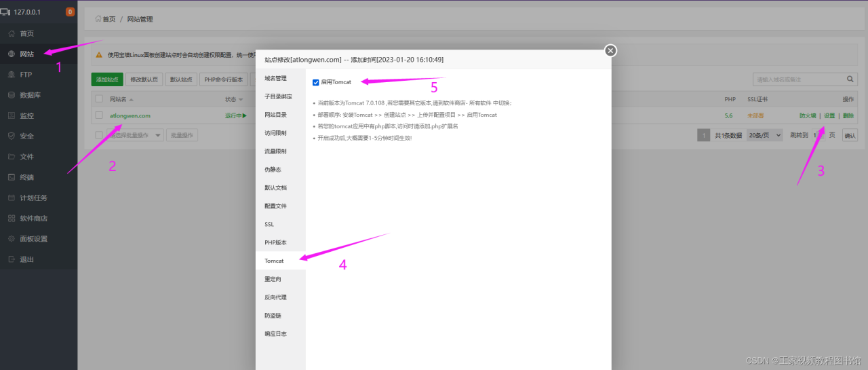
Task: Open the 文件 folder sidebar icon
Action: click(12, 156)
